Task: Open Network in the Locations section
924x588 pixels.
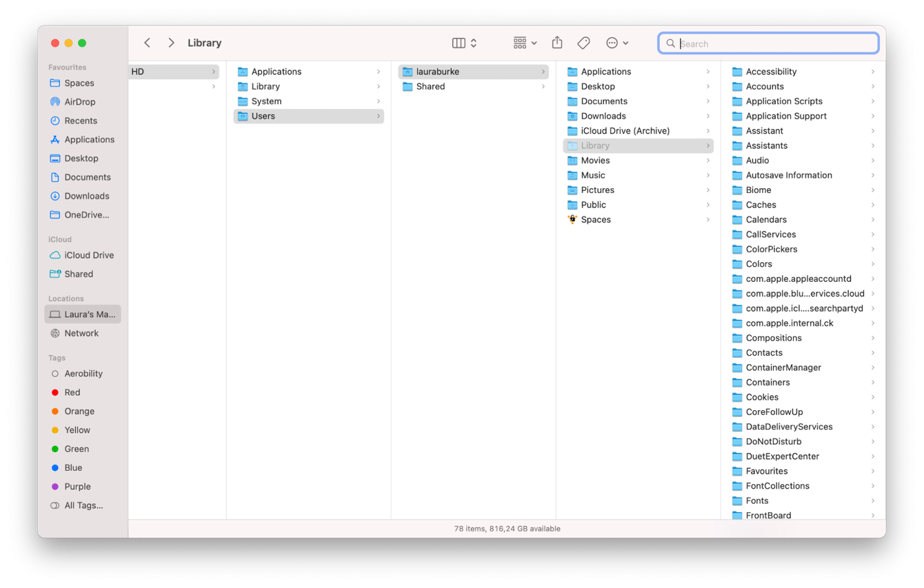Action: (x=81, y=333)
